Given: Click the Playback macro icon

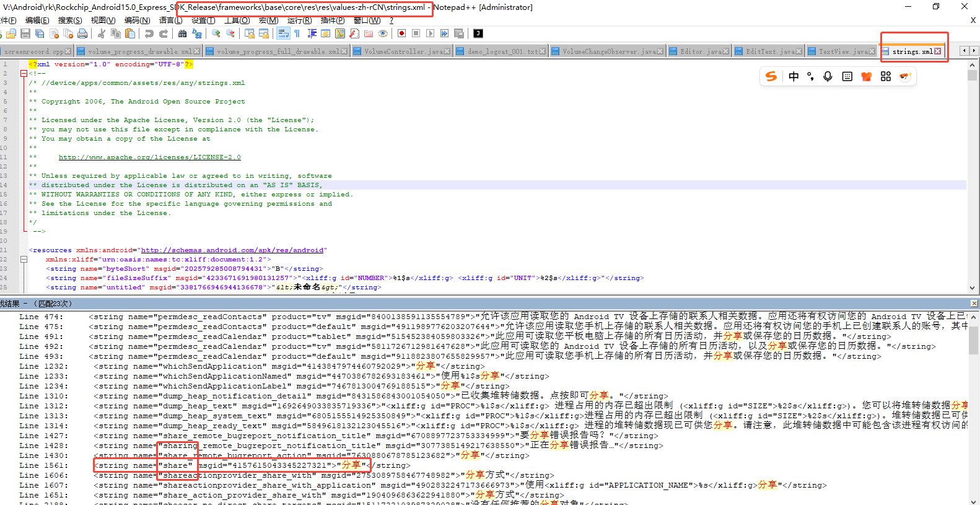Looking at the screenshot, I should pos(430,33).
